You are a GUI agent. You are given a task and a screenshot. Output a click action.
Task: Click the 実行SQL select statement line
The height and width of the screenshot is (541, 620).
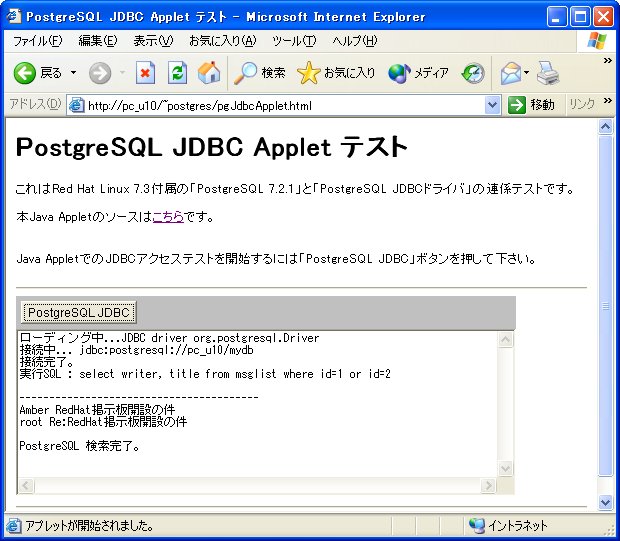click(205, 374)
